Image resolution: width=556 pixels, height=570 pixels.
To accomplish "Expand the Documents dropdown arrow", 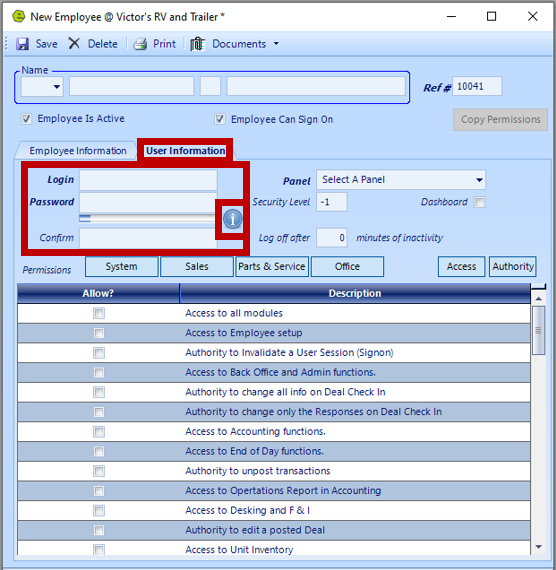I will pos(276,44).
